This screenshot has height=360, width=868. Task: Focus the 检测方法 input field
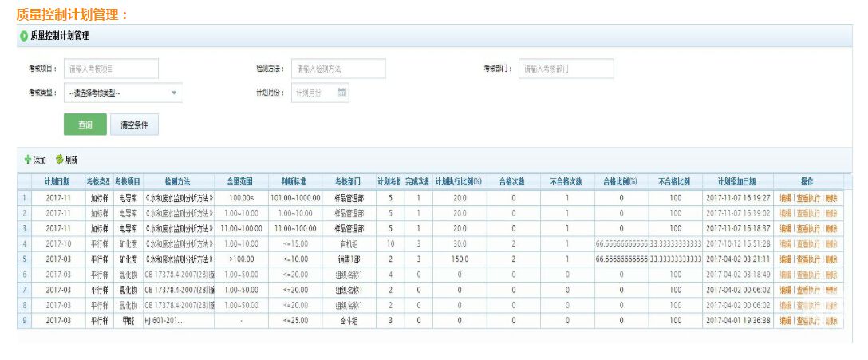click(338, 69)
